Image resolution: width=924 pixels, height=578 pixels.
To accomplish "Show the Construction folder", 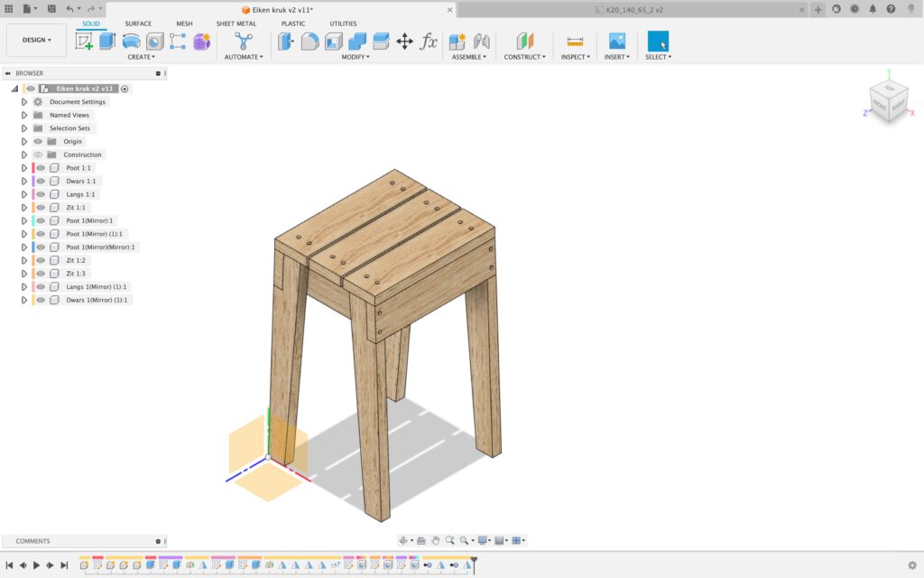I will 38,154.
